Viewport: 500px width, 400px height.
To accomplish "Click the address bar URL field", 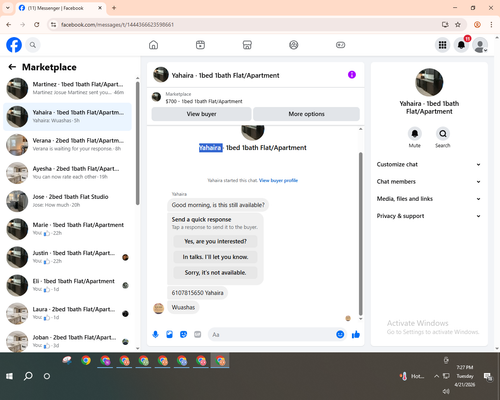I will tap(247, 24).
